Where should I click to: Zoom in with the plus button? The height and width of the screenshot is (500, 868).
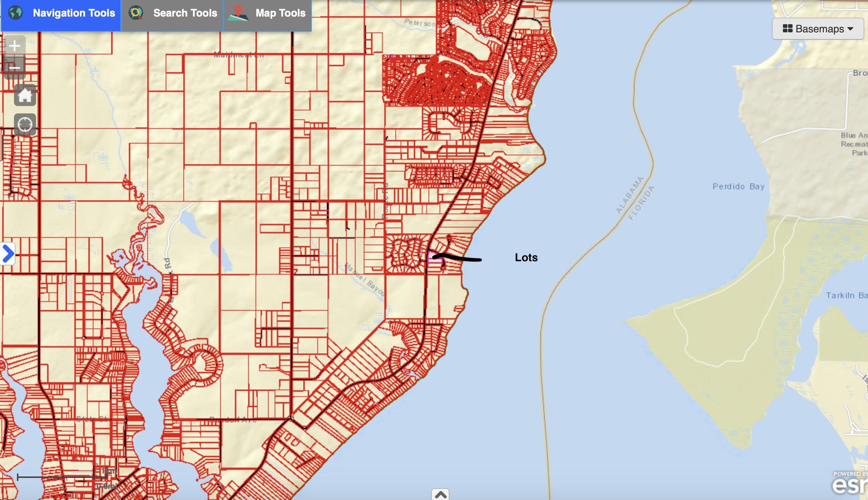click(14, 46)
